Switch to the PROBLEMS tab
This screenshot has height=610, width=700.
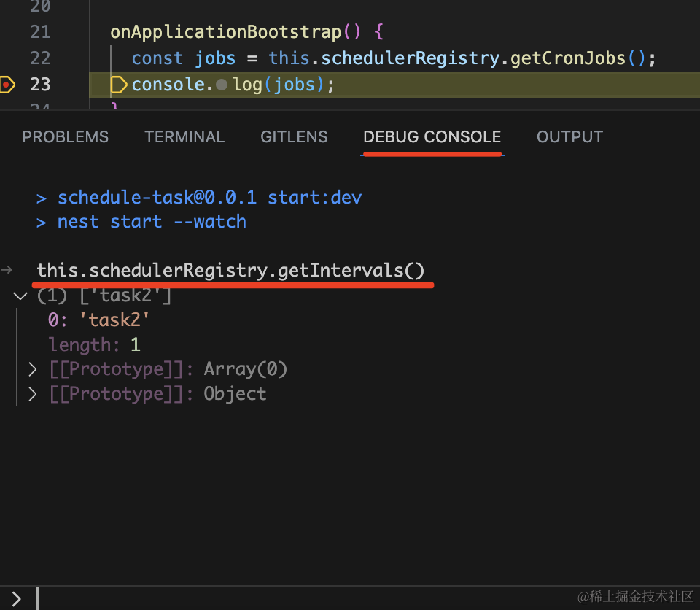coord(65,137)
